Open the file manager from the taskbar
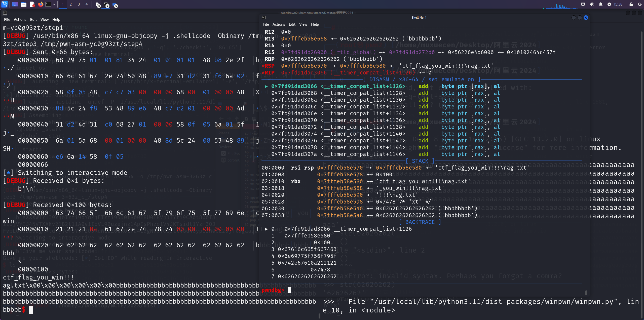644x320 pixels. click(24, 4)
